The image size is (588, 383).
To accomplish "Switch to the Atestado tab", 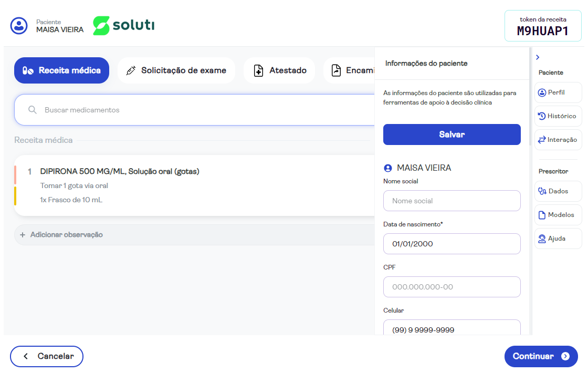I will point(279,70).
